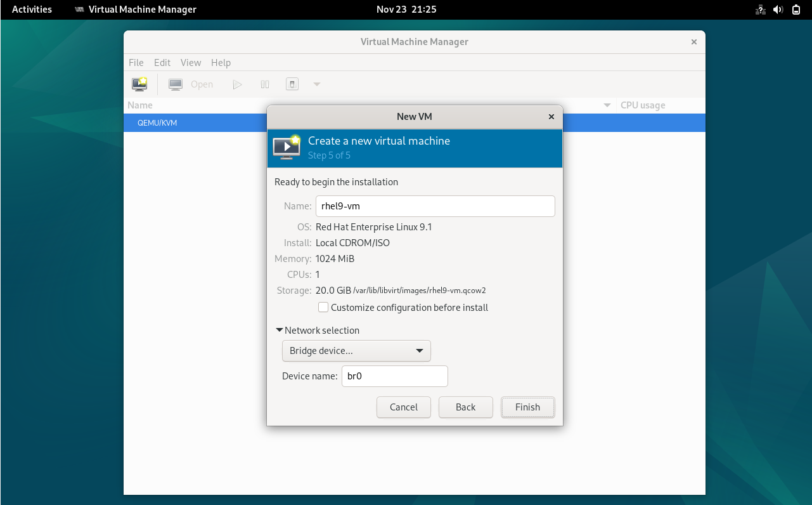Open the shutdown options dropdown arrow
The height and width of the screenshot is (505, 812).
[317, 84]
